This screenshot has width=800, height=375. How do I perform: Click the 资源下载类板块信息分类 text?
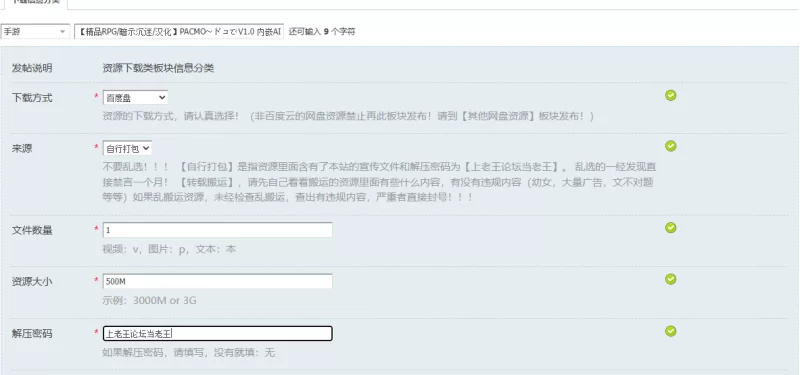[158, 68]
